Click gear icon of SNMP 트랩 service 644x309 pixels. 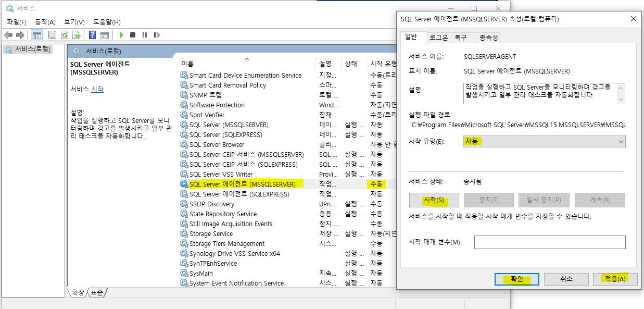[x=184, y=95]
